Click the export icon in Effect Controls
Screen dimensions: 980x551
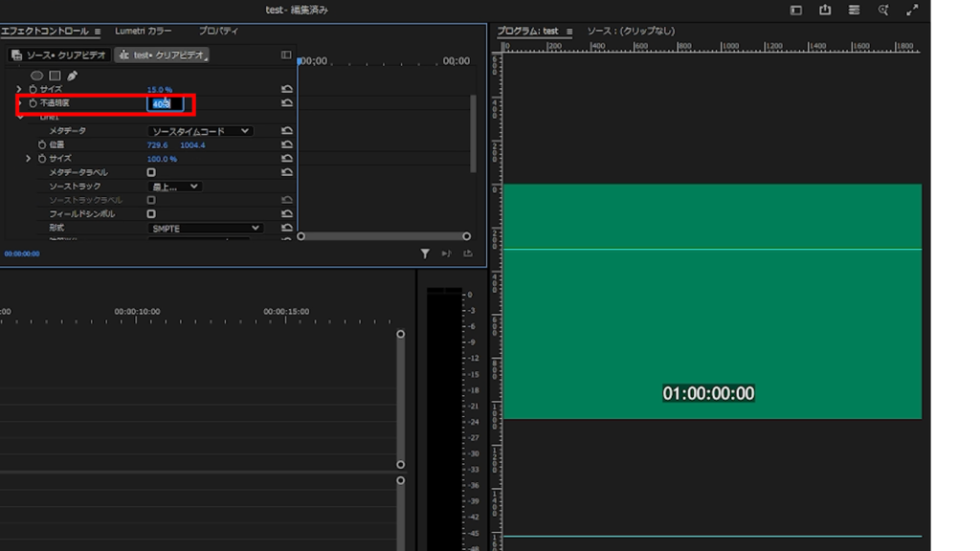pos(467,253)
